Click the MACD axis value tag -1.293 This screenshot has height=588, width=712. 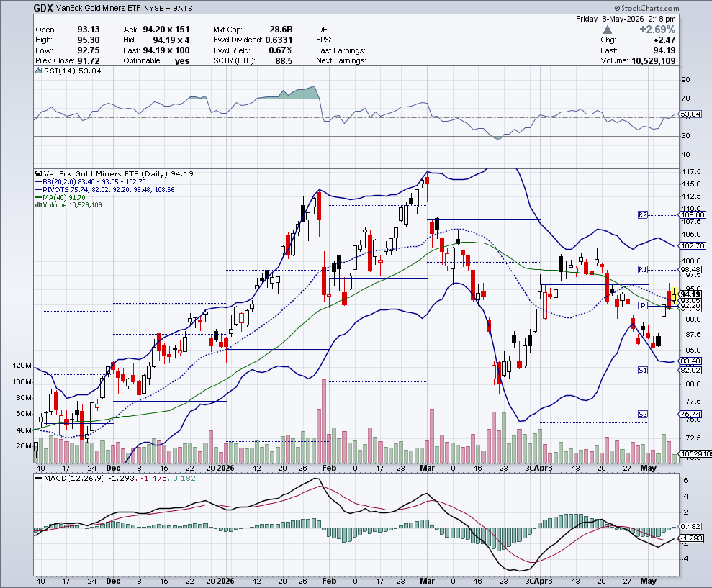click(690, 538)
